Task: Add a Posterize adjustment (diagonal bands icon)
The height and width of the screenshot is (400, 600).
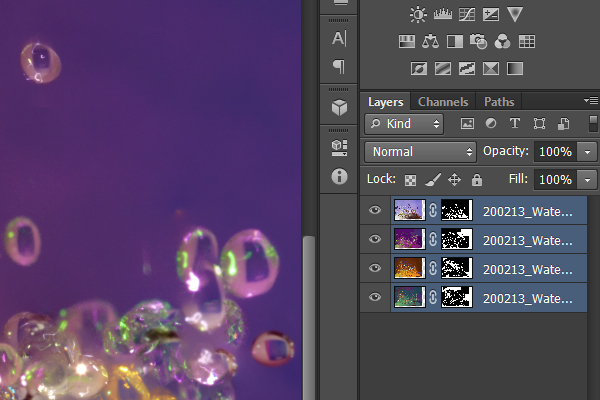Action: (x=443, y=69)
